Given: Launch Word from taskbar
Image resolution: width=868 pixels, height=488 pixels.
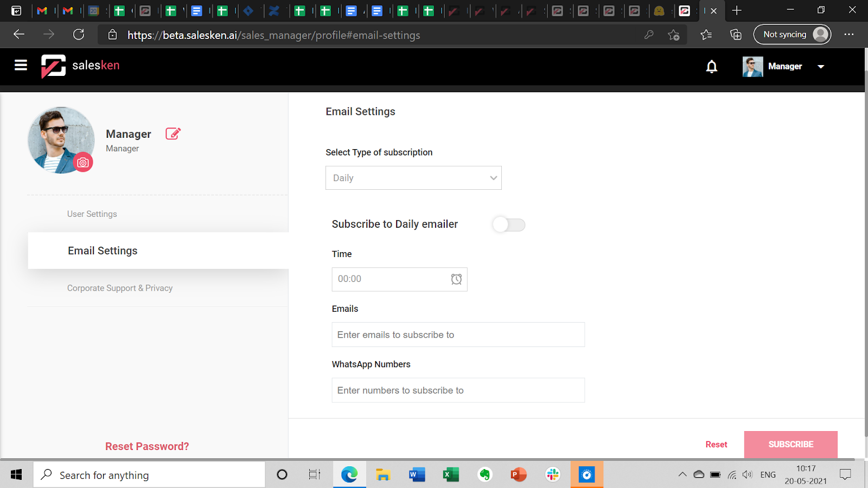Looking at the screenshot, I should (x=417, y=475).
